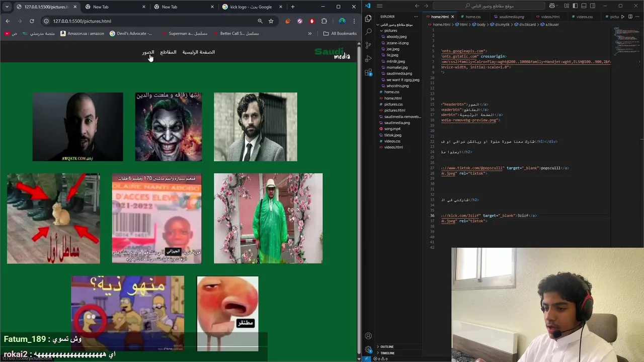Screen dimensions: 644x362
Task: Go back using VS Code navigation arrow
Action: click(x=417, y=6)
